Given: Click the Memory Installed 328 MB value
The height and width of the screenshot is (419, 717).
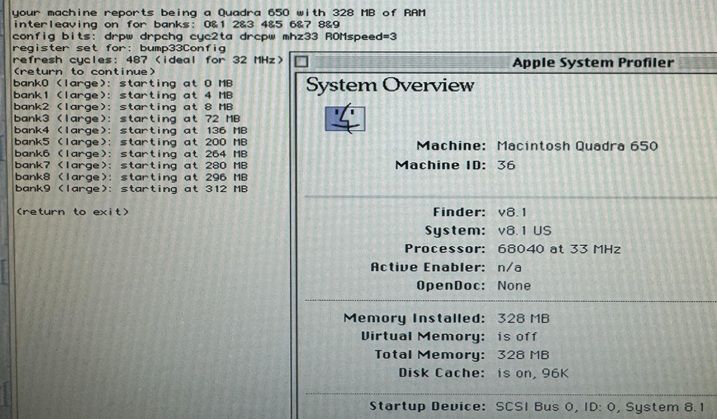Looking at the screenshot, I should click(x=520, y=318).
